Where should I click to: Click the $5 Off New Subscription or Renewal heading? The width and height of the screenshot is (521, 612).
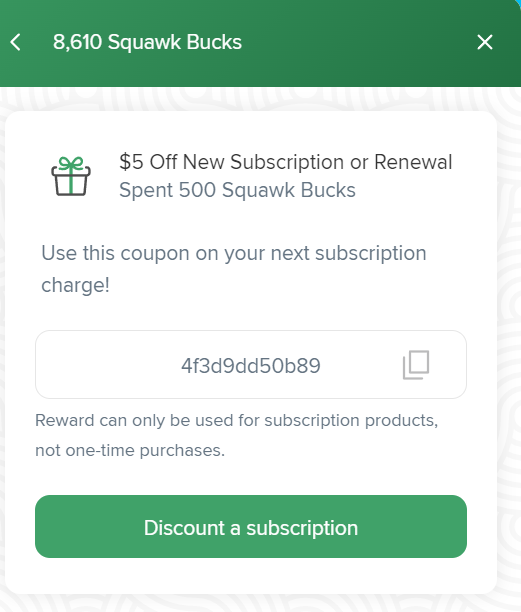tap(286, 162)
